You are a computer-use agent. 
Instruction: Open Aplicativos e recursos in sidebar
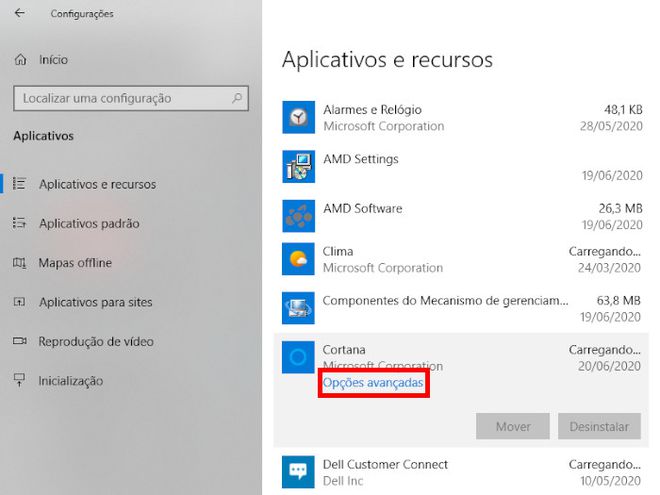point(98,184)
